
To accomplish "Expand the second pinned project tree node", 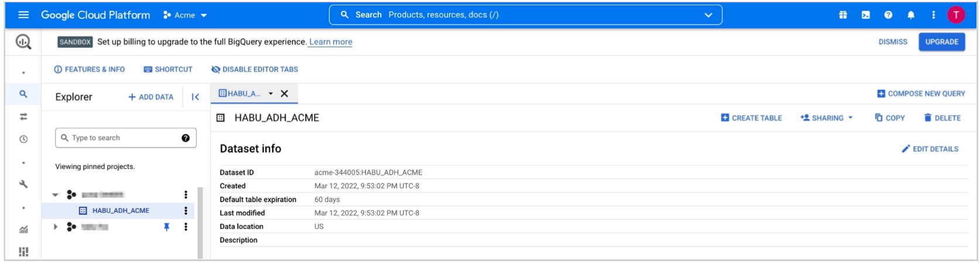I will tap(56, 227).
